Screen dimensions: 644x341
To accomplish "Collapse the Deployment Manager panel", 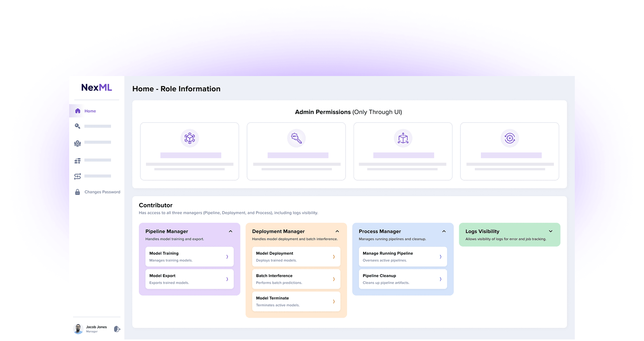I will (337, 232).
